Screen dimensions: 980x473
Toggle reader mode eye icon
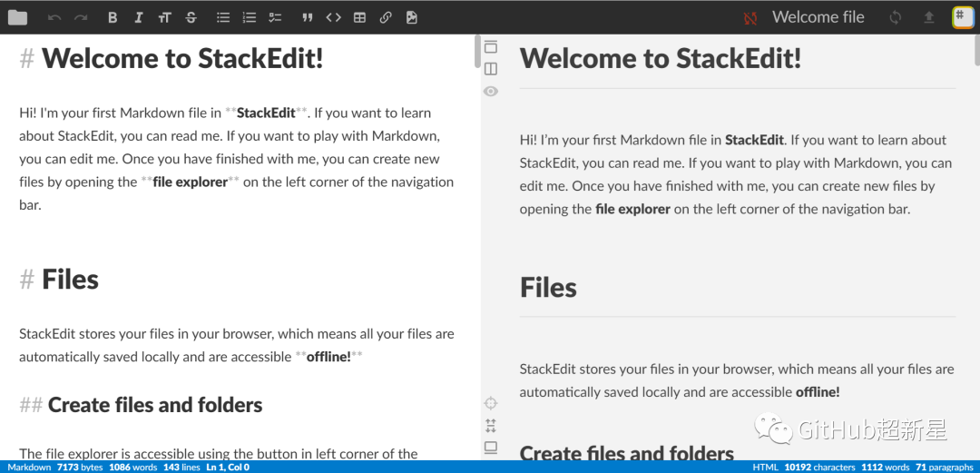pos(491,92)
